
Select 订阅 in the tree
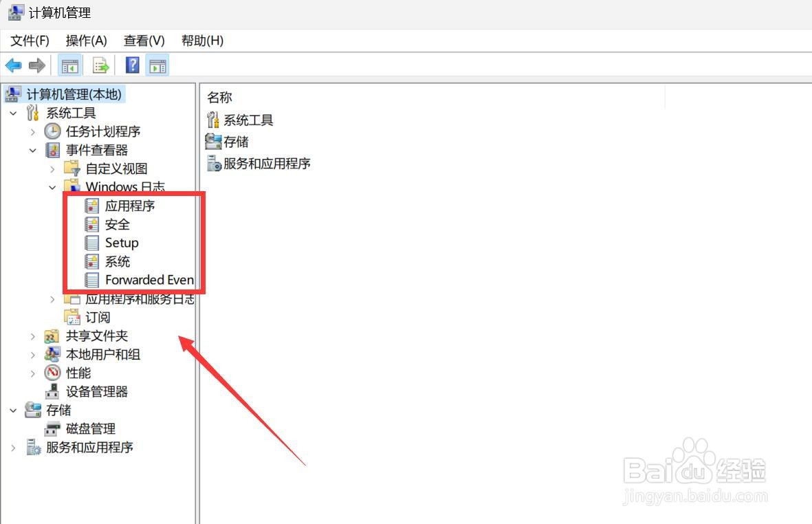98,318
